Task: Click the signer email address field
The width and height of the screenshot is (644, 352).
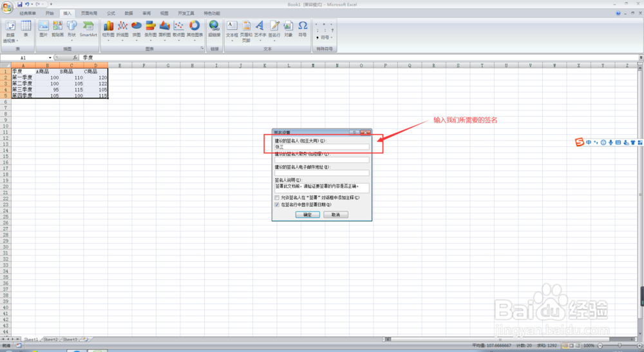Action: (x=322, y=173)
